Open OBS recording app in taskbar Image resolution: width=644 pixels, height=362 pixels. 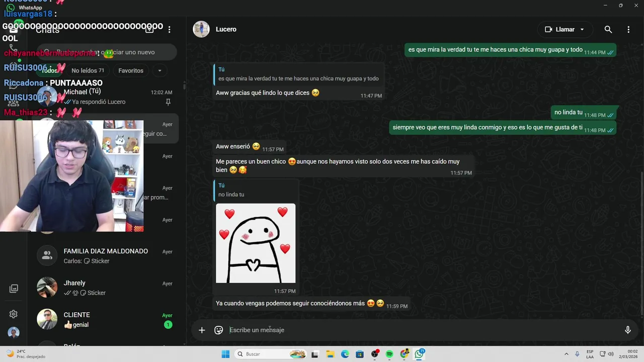(x=375, y=354)
